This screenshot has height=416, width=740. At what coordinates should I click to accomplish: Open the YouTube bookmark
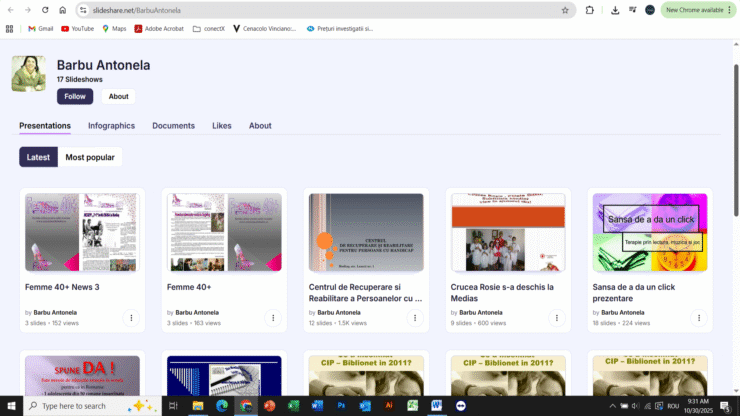click(78, 29)
